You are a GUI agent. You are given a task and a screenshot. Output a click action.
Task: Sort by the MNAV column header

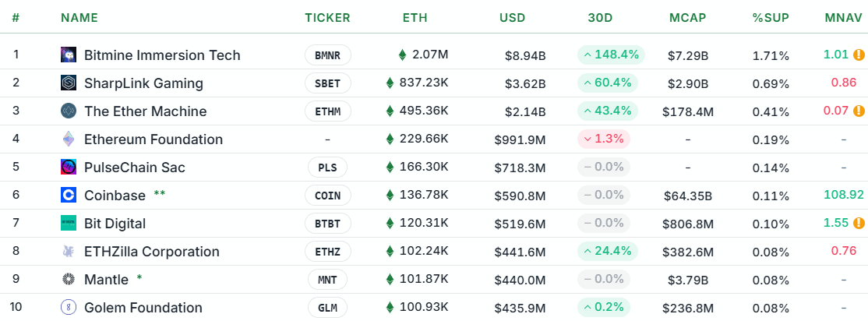[843, 17]
